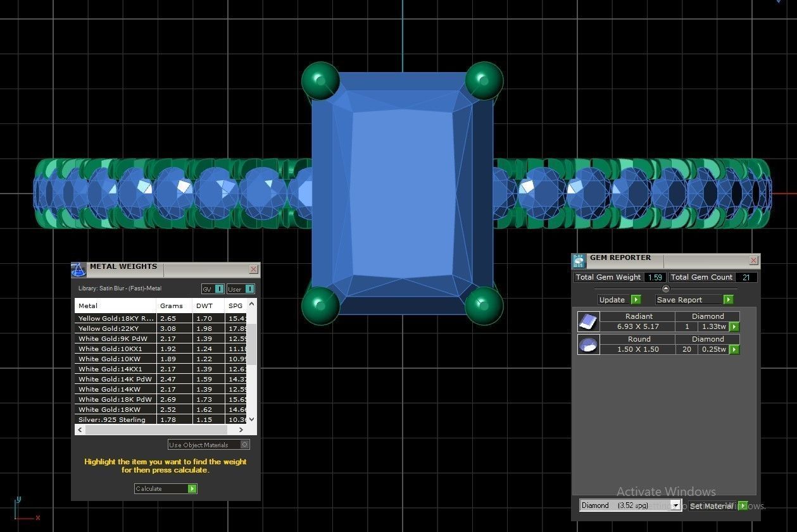797x532 pixels.
Task: Toggle Use Object Materials option
Action: [x=208, y=445]
